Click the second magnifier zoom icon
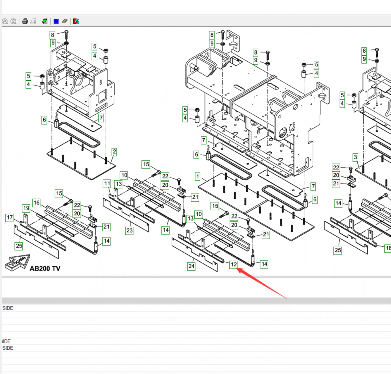This screenshot has width=391, height=374. [13, 21]
